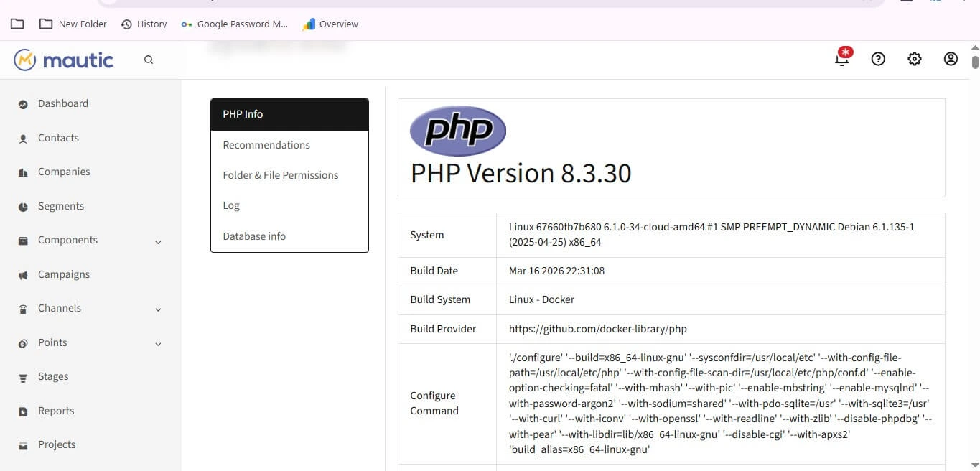
Task: Open the search magnifier icon
Action: (149, 60)
